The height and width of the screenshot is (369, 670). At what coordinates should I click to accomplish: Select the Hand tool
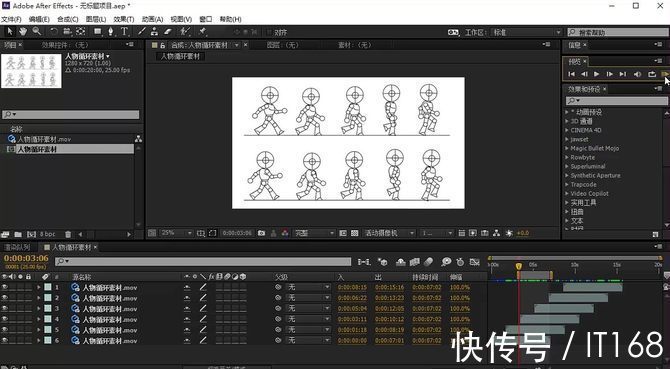[23, 32]
